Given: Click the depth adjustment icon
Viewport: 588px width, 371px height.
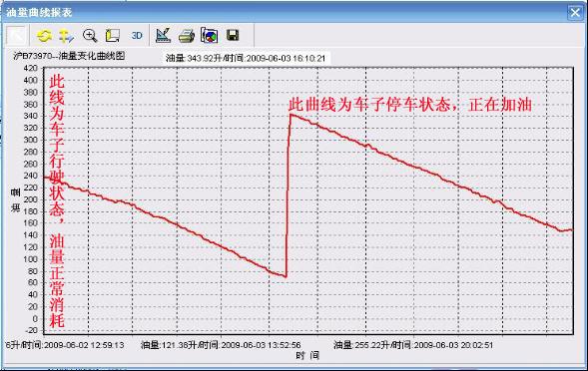Looking at the screenshot, I should pyautogui.click(x=113, y=36).
